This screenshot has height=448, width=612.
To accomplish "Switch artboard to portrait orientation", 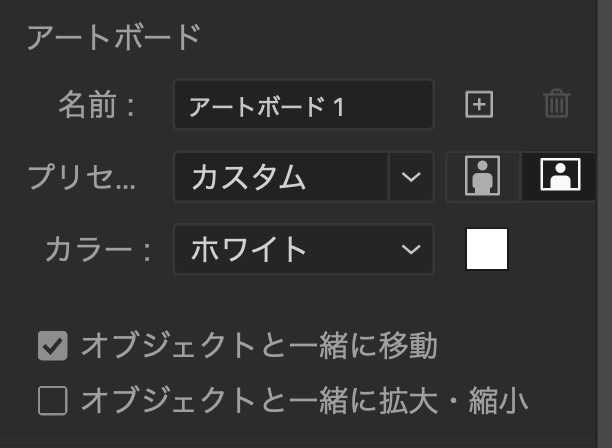I will tap(483, 177).
